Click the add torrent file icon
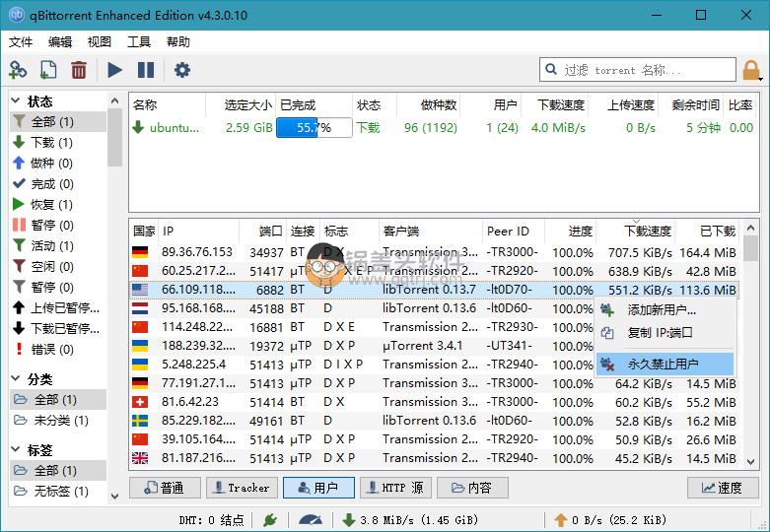The image size is (770, 532). (48, 70)
